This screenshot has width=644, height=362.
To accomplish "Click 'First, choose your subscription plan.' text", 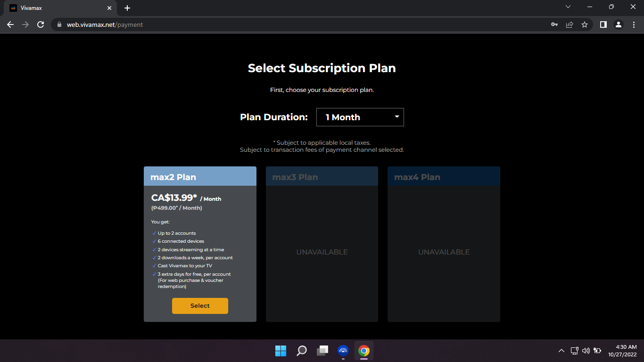I will click(x=322, y=90).
